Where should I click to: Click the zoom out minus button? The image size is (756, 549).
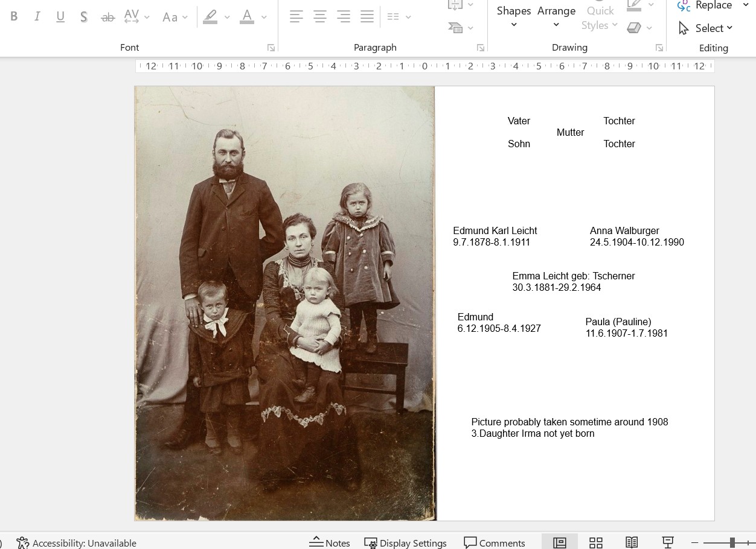coord(695,543)
